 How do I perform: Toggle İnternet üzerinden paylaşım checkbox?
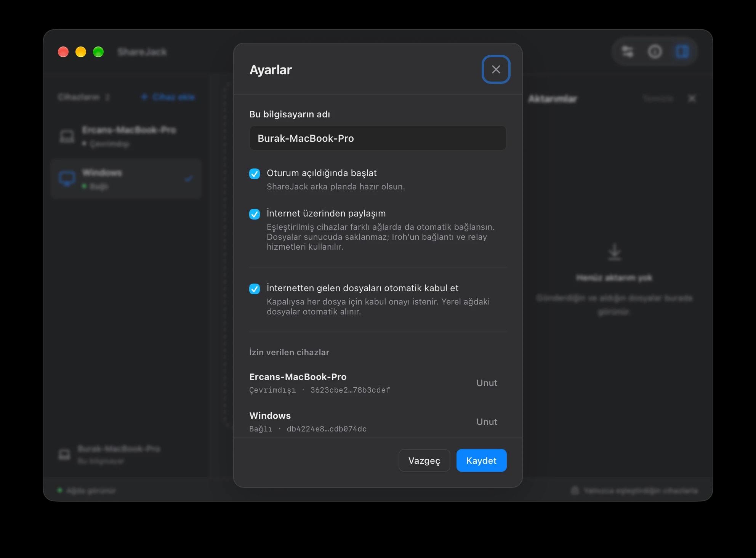point(255,214)
